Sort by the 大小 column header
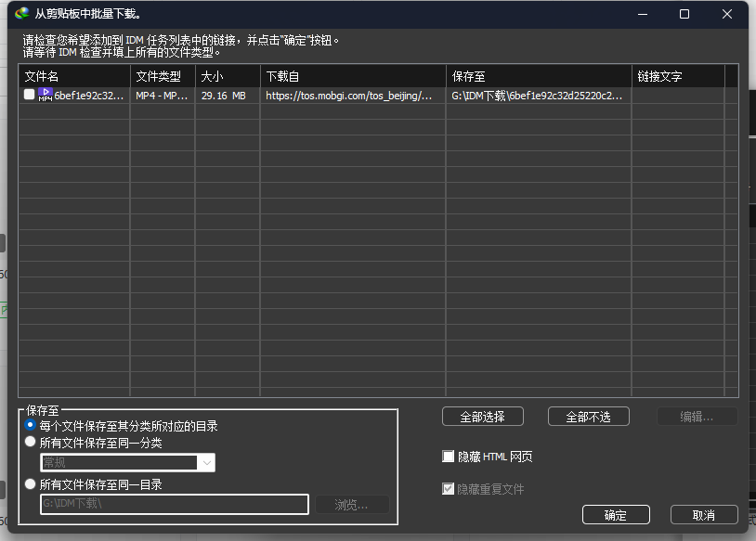Image resolution: width=756 pixels, height=541 pixels. [228, 76]
